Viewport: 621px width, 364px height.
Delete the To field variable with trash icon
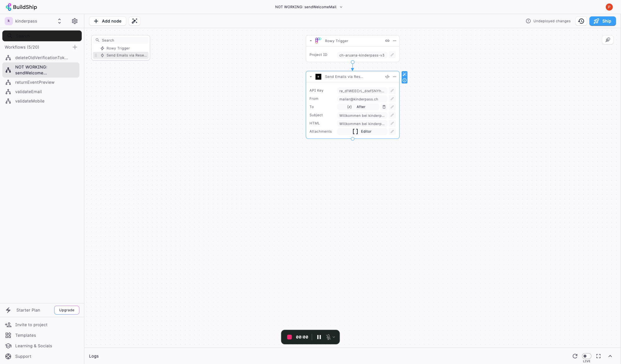tap(384, 107)
